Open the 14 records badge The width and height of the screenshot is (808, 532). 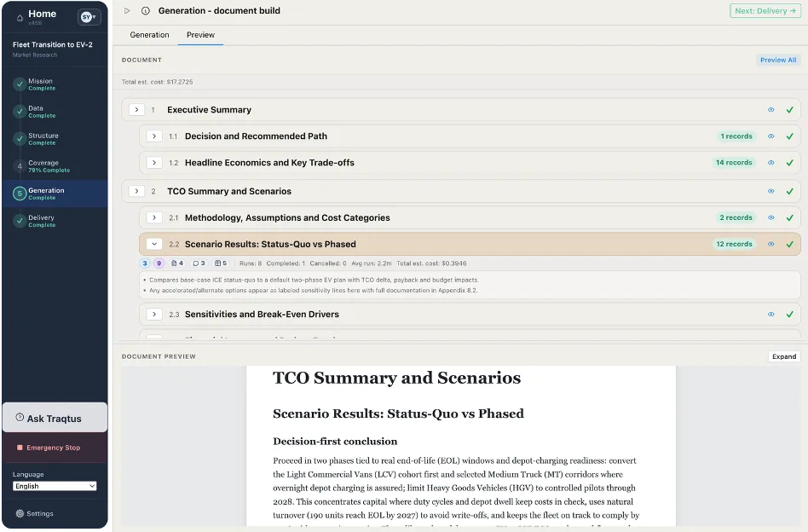tap(734, 162)
